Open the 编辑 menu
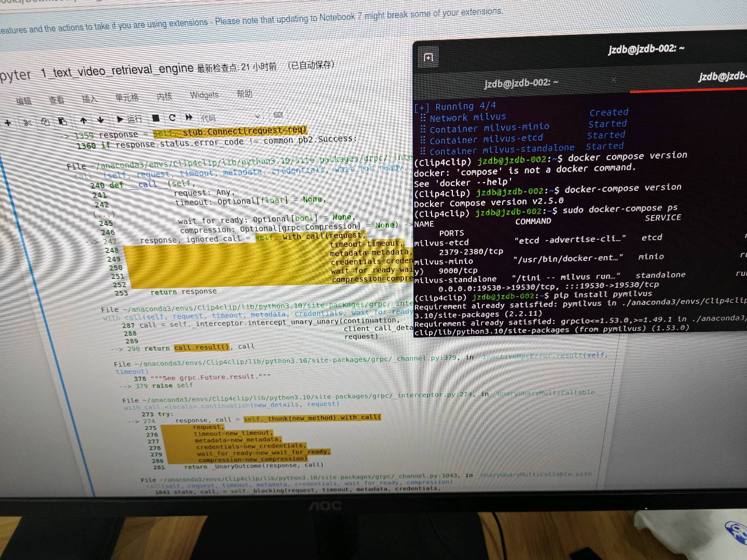 click(24, 101)
